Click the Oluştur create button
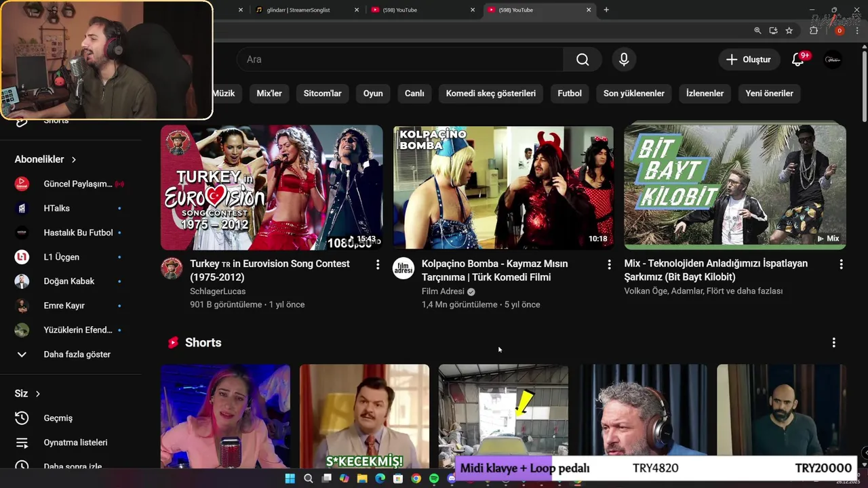Viewport: 868px width, 488px height. [749, 60]
